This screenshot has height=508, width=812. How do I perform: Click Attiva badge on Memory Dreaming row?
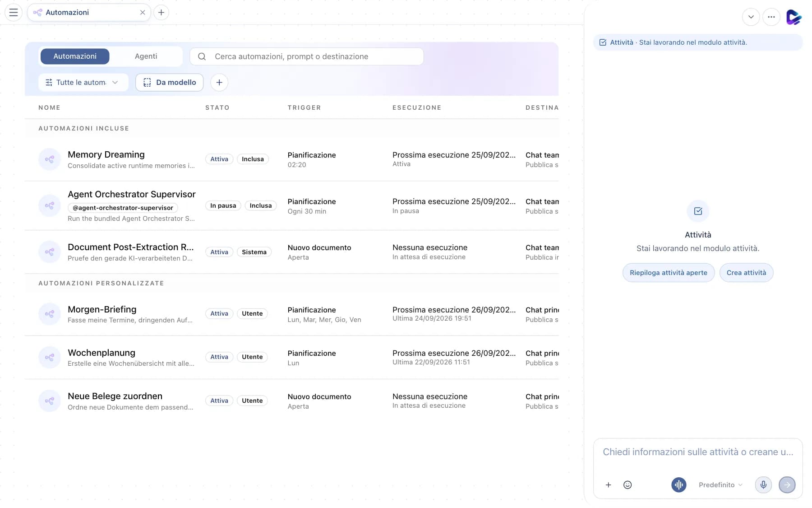219,159
